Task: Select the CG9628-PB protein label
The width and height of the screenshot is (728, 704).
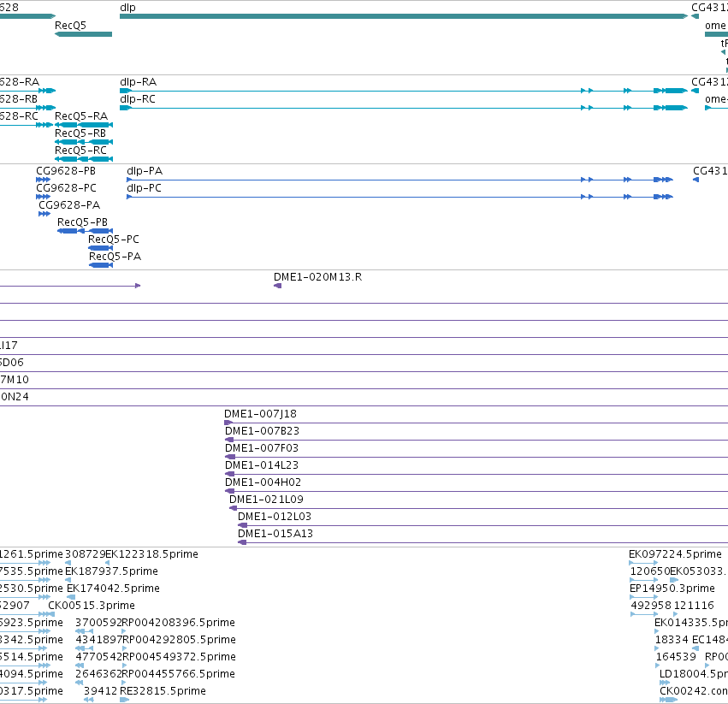Action: click(x=66, y=171)
